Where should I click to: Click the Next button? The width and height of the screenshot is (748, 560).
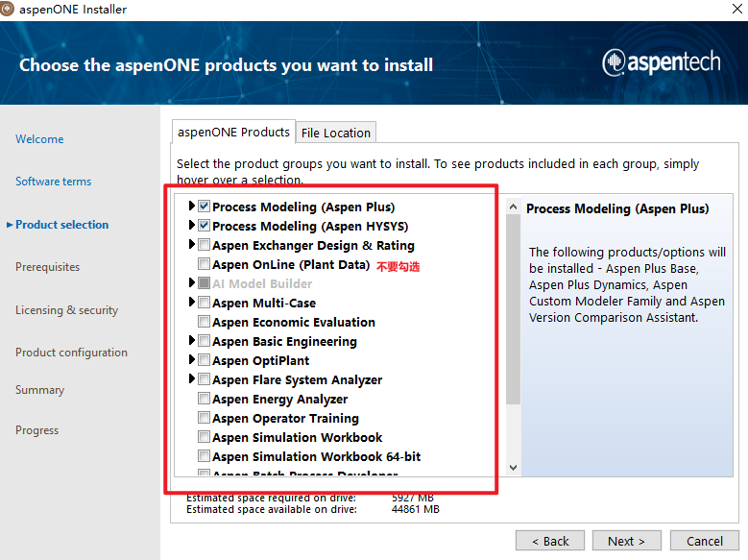(x=626, y=541)
